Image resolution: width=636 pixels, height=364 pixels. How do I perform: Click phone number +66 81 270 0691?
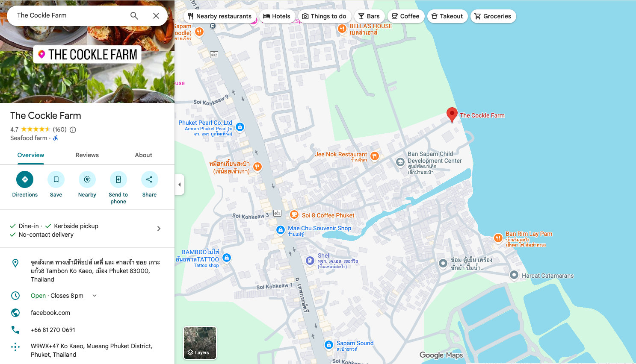point(53,330)
